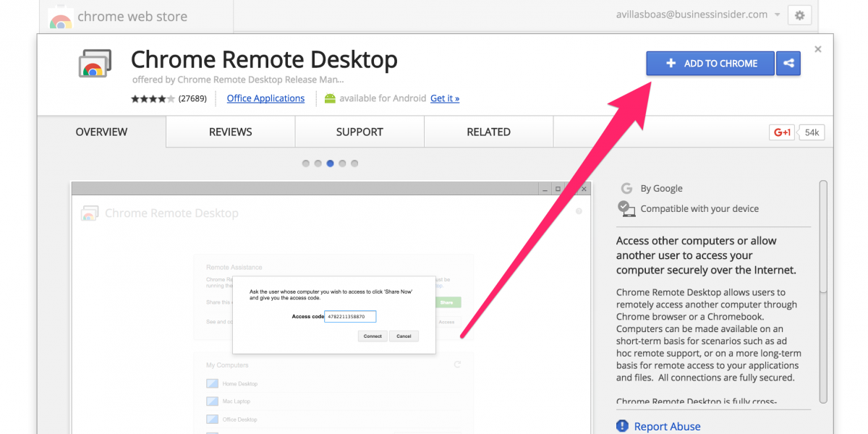Click the Connect button in the screenshot
This screenshot has height=434, width=868.
(x=373, y=336)
